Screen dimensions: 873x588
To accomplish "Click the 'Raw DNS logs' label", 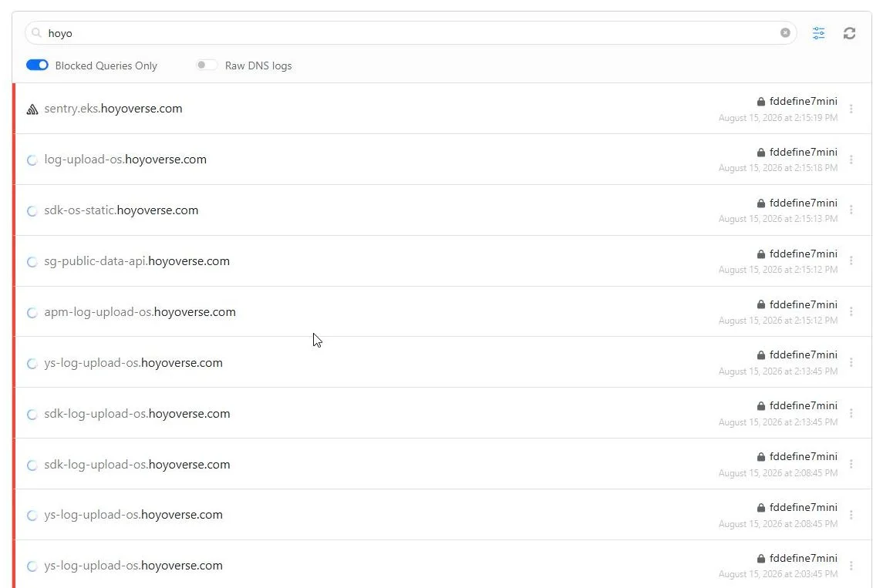I will tap(258, 66).
